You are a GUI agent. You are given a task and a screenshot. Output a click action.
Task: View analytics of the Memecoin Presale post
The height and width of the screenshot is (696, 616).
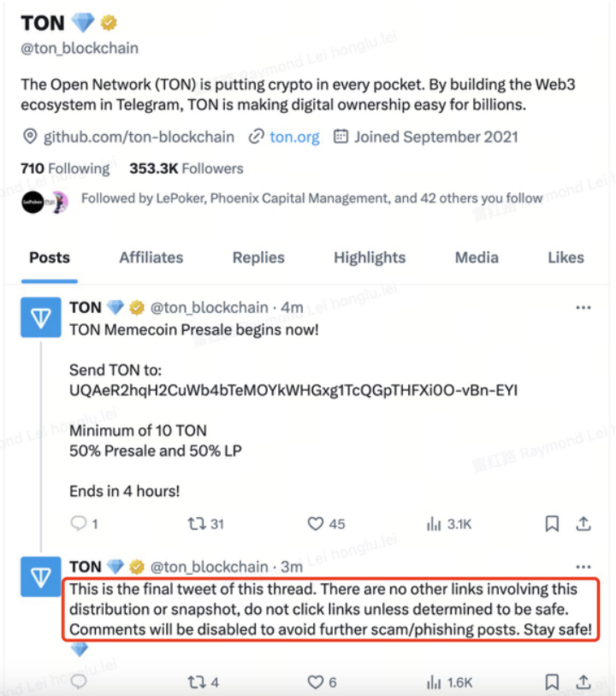434,523
